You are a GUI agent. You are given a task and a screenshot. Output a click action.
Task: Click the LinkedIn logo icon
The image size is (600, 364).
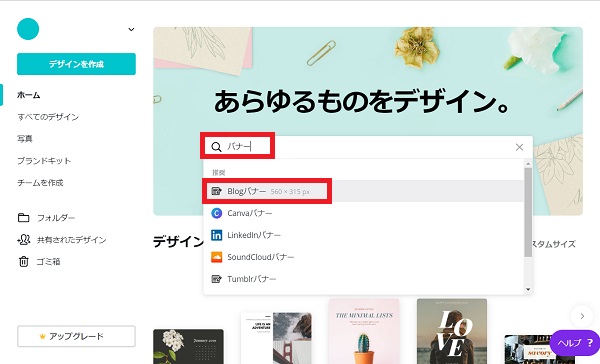pyautogui.click(x=217, y=235)
